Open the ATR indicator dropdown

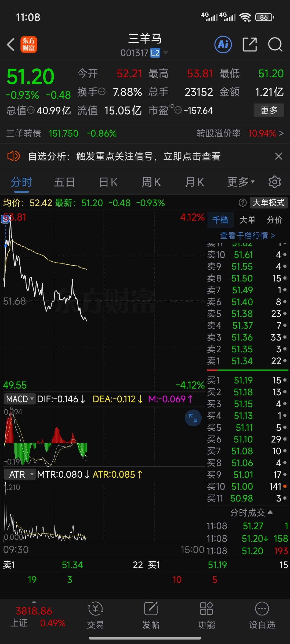(x=20, y=474)
